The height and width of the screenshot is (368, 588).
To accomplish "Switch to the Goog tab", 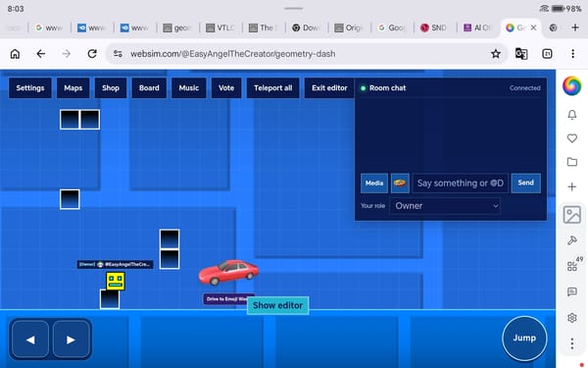I will click(x=392, y=27).
